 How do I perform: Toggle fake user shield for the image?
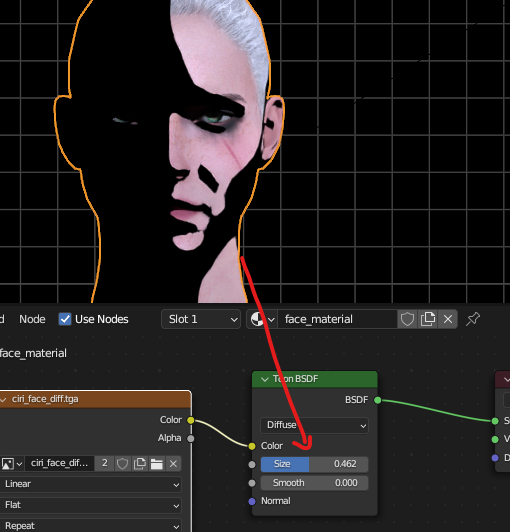click(122, 463)
